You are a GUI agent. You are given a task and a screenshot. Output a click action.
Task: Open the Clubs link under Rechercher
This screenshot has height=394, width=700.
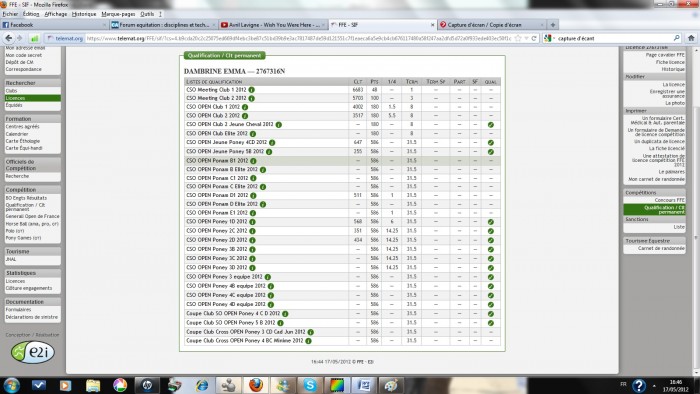pyautogui.click(x=11, y=91)
